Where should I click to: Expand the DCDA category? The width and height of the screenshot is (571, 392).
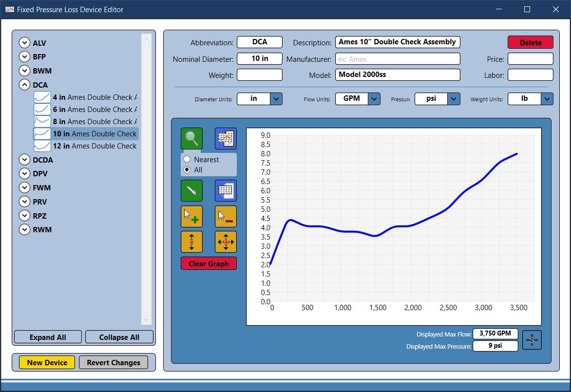tap(24, 160)
